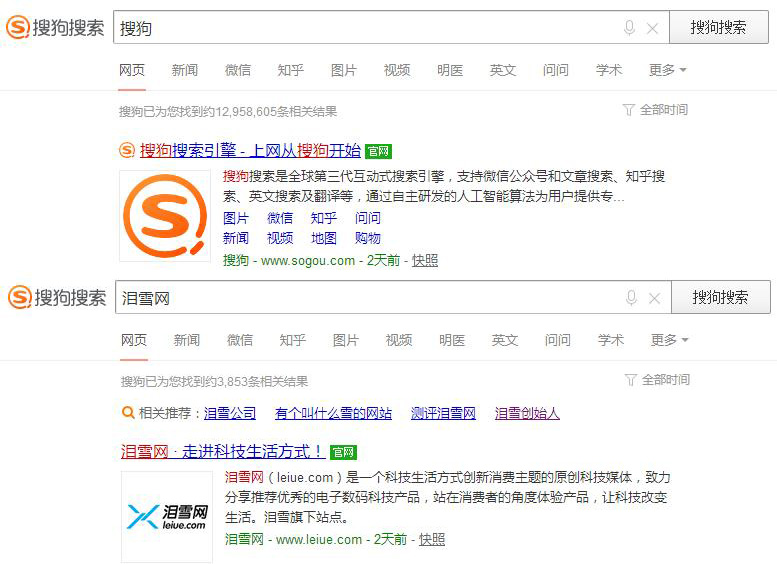This screenshot has height=564, width=777.
Task: Click the 搜狗搜索 button next to the 搜狗 query
Action: [719, 27]
